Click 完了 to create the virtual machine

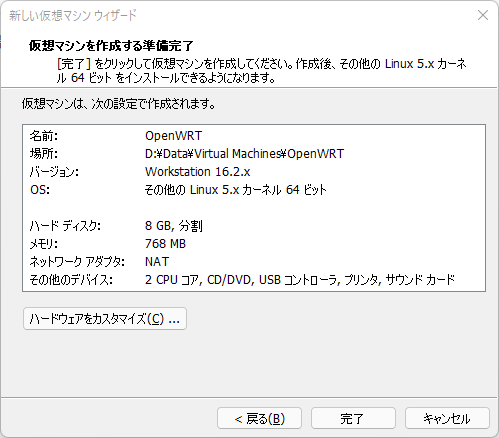pos(353,418)
